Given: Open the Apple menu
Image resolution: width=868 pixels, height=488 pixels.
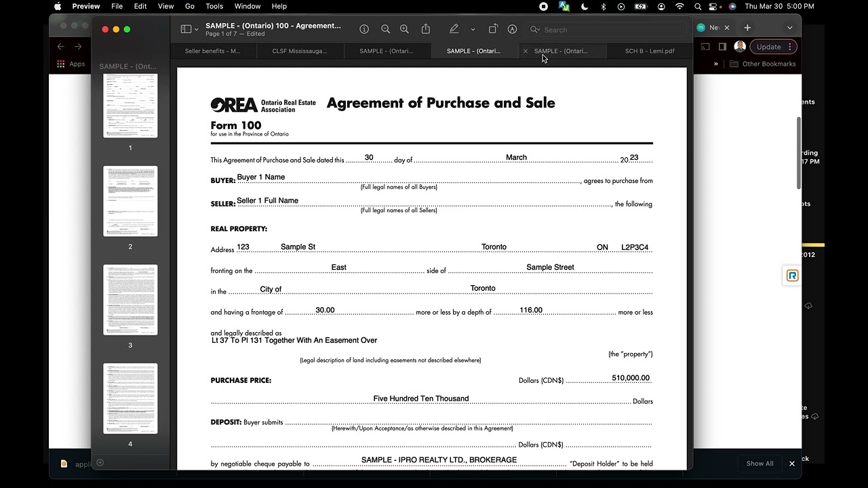Looking at the screenshot, I should pyautogui.click(x=58, y=6).
